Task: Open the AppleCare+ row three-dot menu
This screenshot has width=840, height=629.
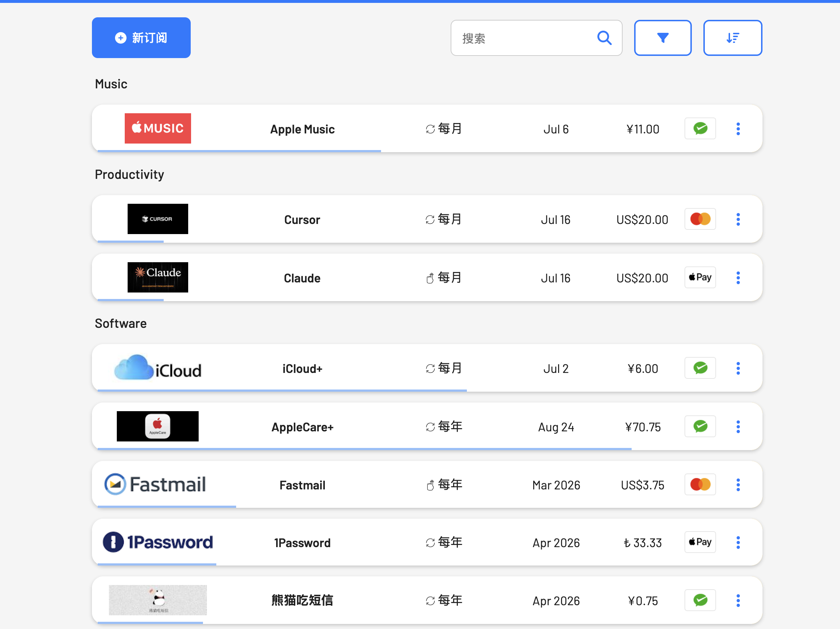Action: pyautogui.click(x=738, y=427)
